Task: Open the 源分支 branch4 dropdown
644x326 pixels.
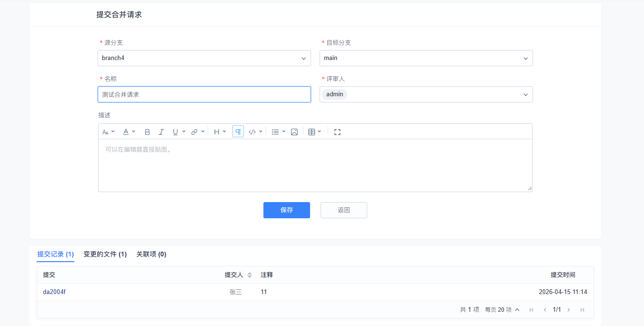Action: click(x=204, y=58)
